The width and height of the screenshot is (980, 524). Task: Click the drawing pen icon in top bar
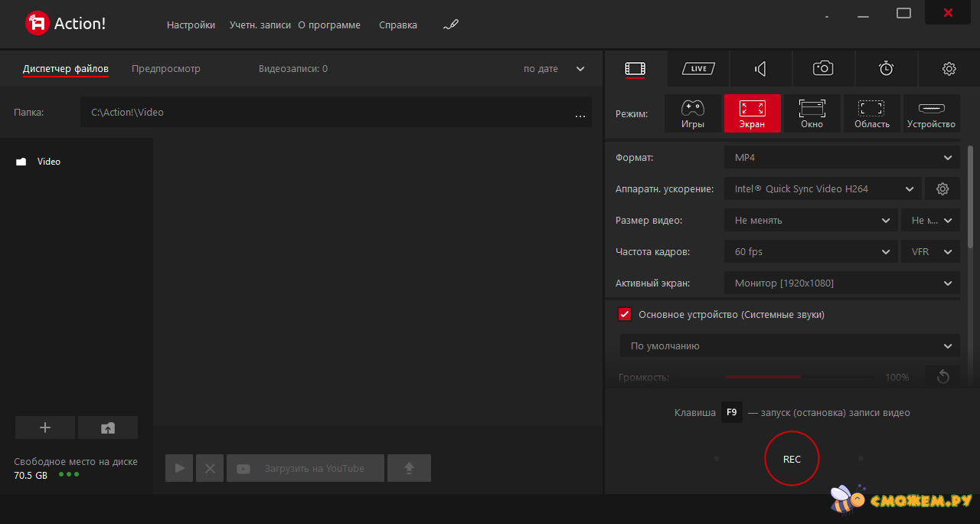pos(450,25)
